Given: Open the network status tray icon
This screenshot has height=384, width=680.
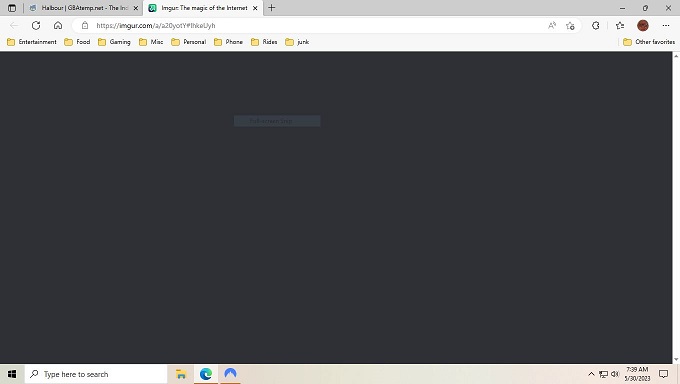Looking at the screenshot, I should coord(603,374).
